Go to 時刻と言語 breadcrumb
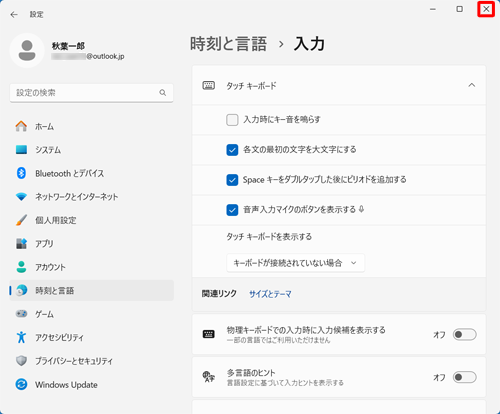500x414 pixels. tap(228, 44)
